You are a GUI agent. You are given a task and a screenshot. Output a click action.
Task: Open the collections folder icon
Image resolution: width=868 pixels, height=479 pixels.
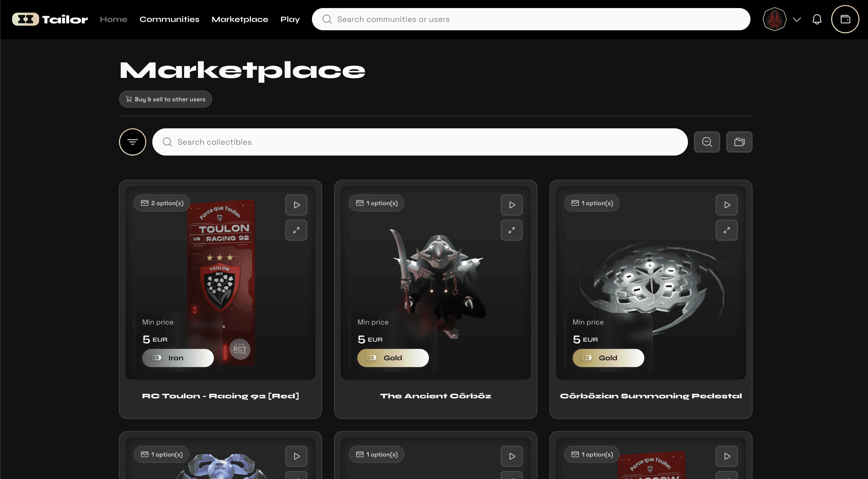tap(739, 142)
